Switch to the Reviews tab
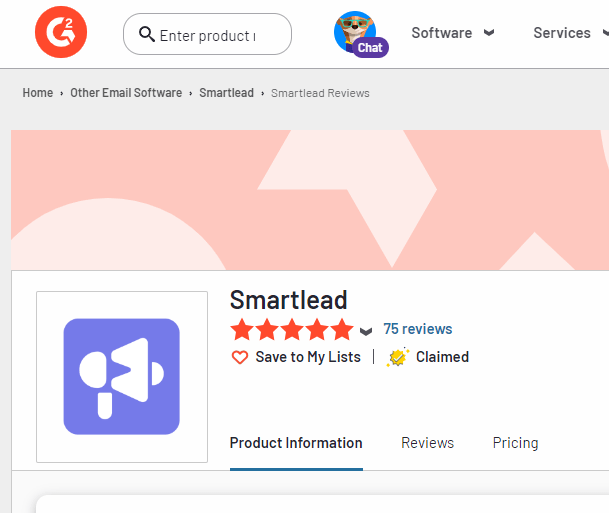609x513 pixels. point(427,443)
